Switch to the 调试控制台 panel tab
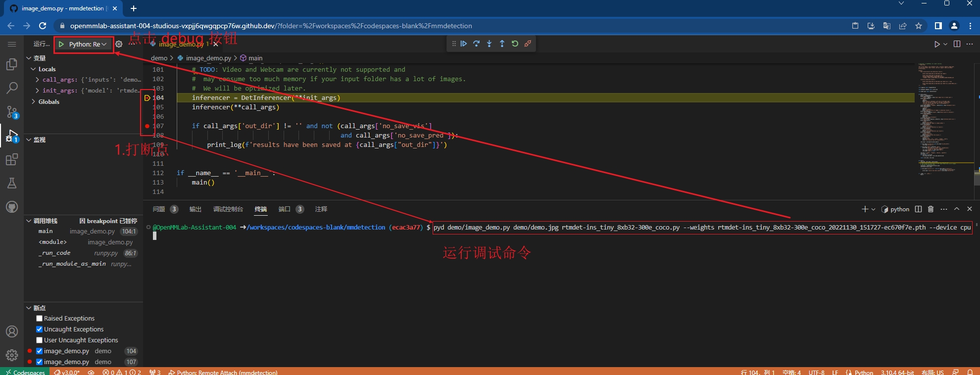Viewport: 980px width, 375px height. point(228,209)
